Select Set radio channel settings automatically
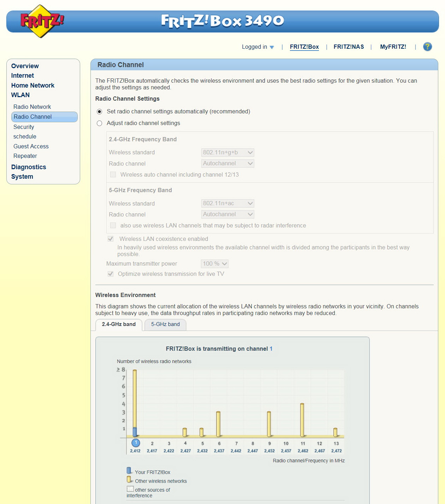This screenshot has width=445, height=504. pos(100,112)
